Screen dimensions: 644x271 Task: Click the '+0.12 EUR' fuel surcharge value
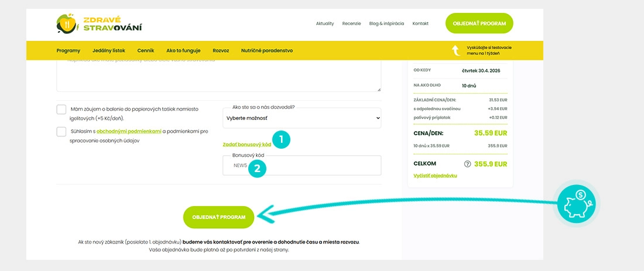(498, 118)
